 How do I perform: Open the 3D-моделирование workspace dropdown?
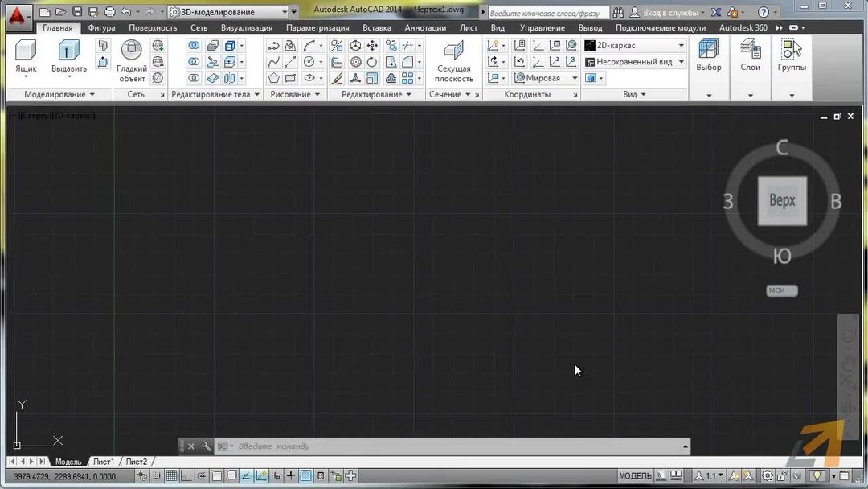228,11
